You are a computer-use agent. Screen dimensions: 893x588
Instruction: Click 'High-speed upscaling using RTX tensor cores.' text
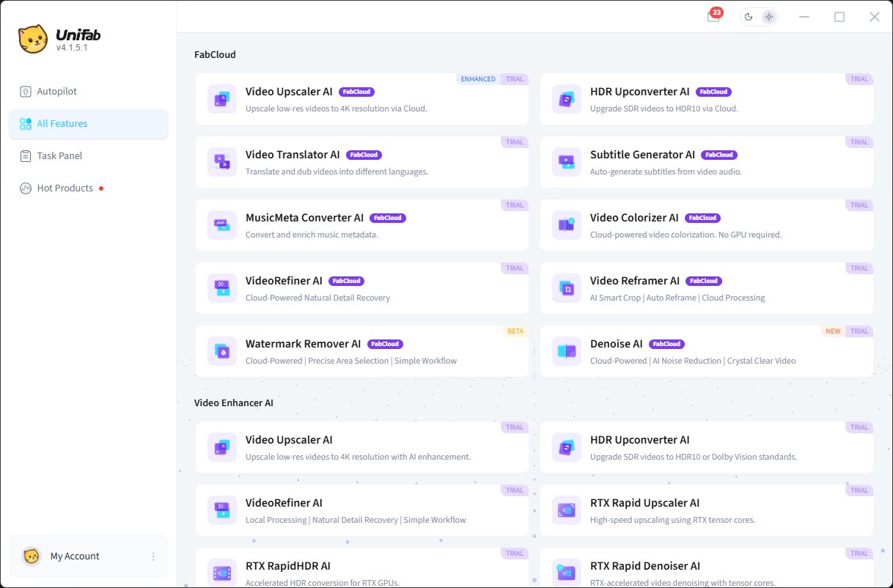672,520
